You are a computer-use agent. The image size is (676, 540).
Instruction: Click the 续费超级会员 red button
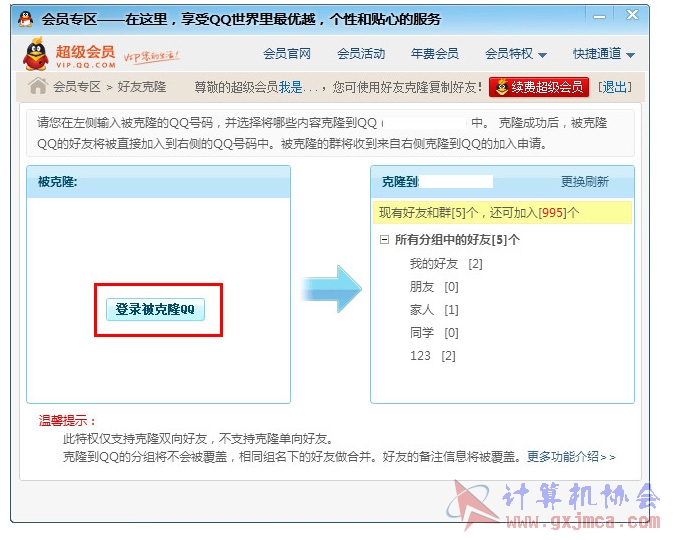point(539,87)
